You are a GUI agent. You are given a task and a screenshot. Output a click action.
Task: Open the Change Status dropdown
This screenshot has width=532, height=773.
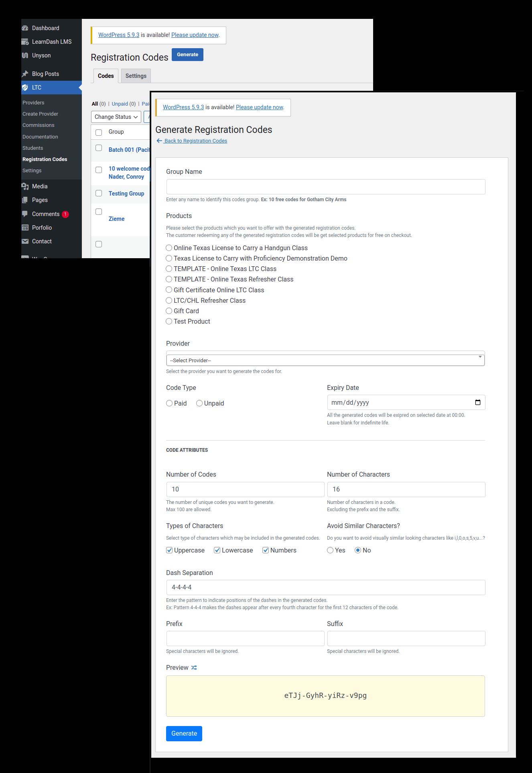(116, 117)
